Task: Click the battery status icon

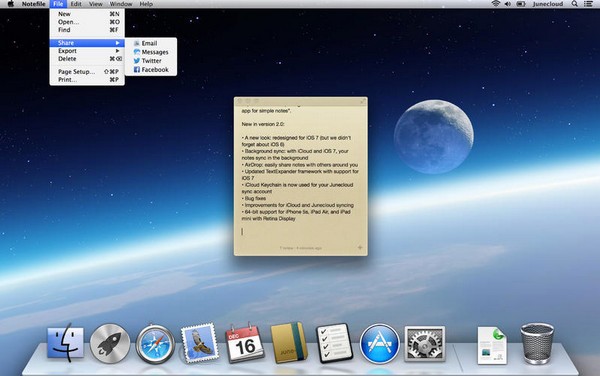Action: [x=520, y=4]
